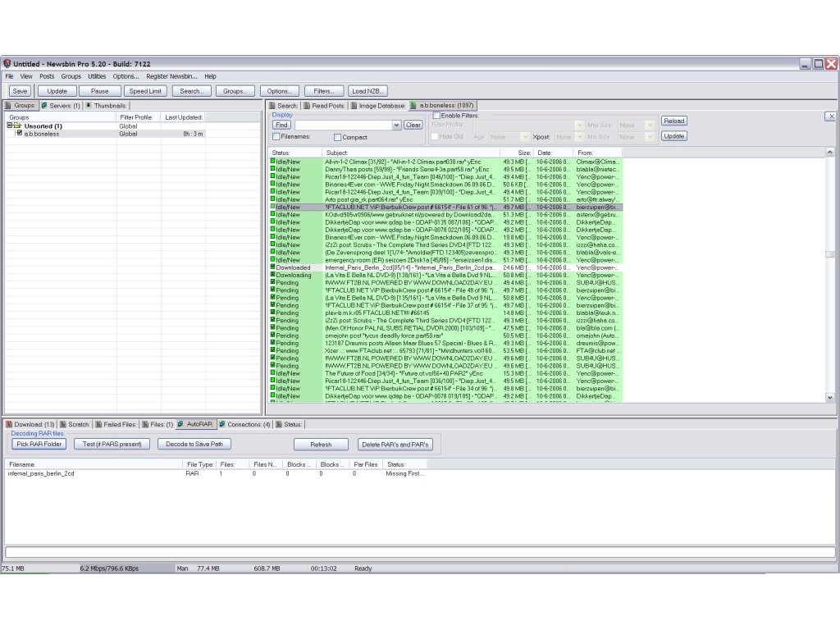Click the Connections tab icon
The width and height of the screenshot is (840, 630).
click(x=222, y=424)
